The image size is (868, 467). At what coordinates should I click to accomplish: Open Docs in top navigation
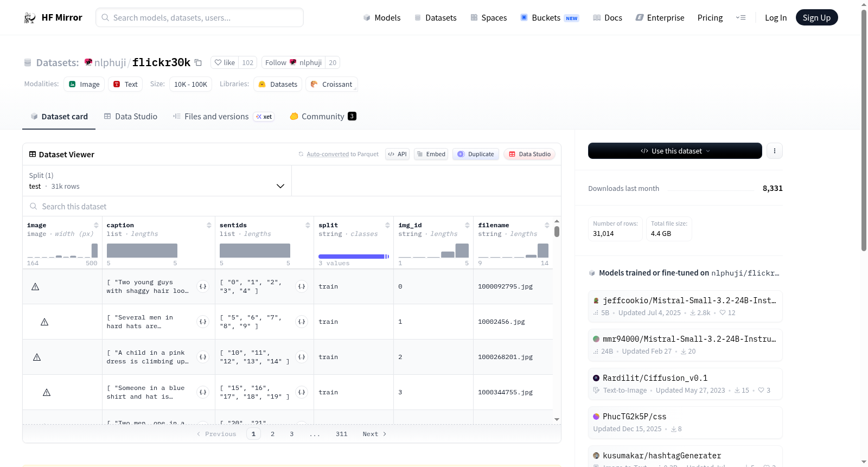point(608,18)
